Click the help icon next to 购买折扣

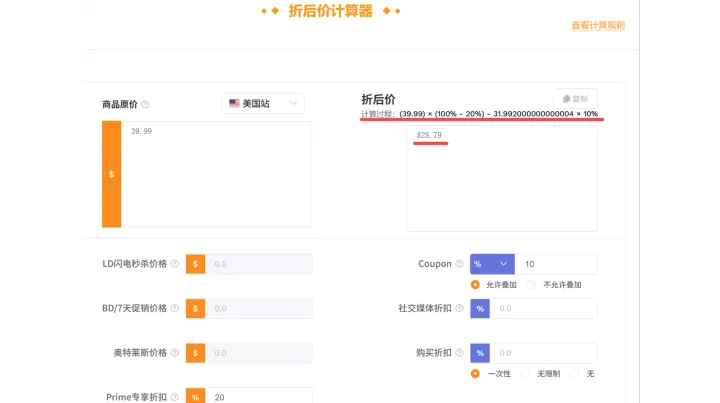point(459,353)
